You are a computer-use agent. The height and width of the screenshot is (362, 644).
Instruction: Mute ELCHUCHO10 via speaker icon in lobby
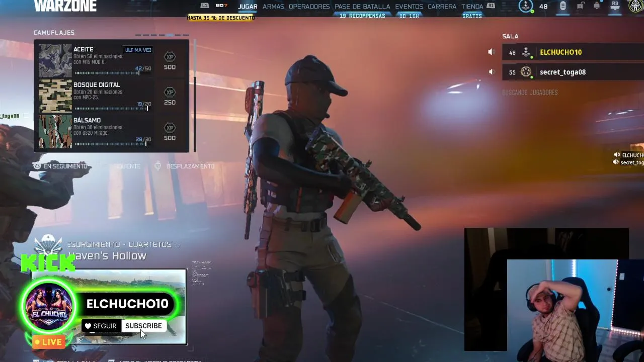click(x=492, y=52)
